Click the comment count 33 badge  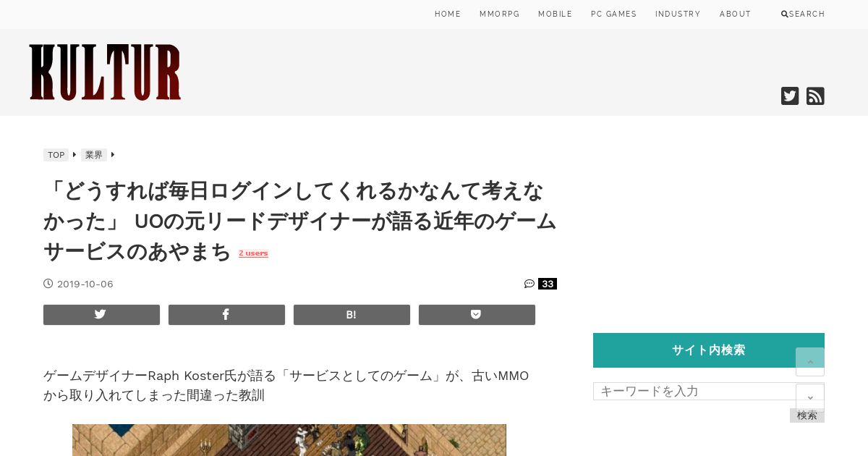tap(548, 284)
